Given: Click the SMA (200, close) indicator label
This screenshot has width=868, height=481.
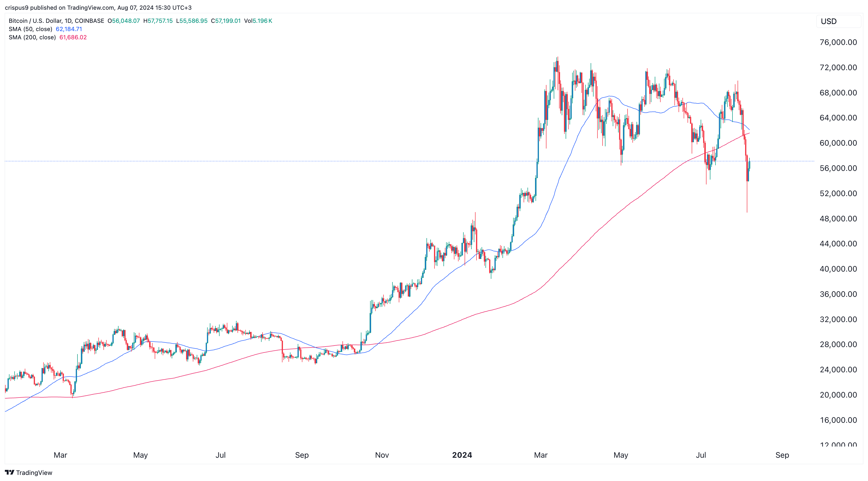Looking at the screenshot, I should (x=32, y=37).
